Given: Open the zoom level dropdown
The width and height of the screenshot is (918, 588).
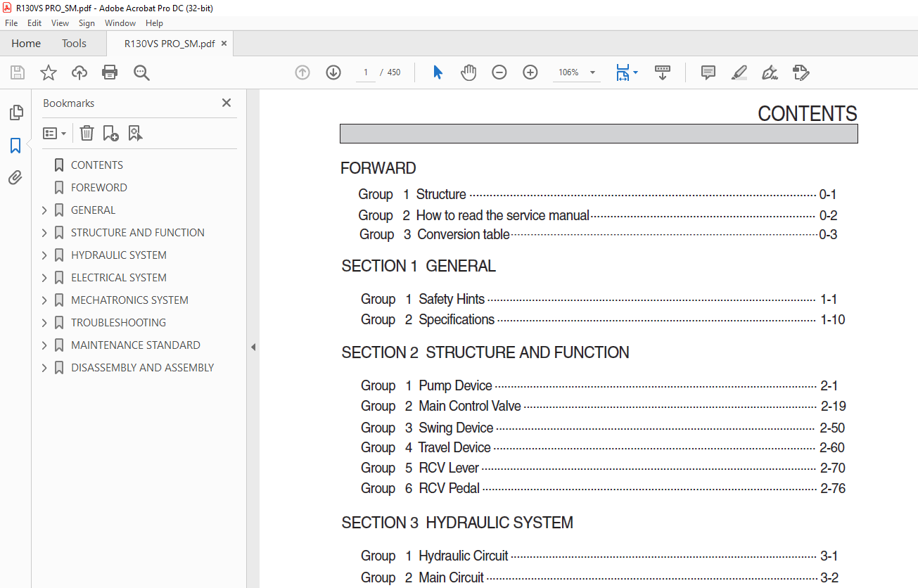Looking at the screenshot, I should click(592, 72).
